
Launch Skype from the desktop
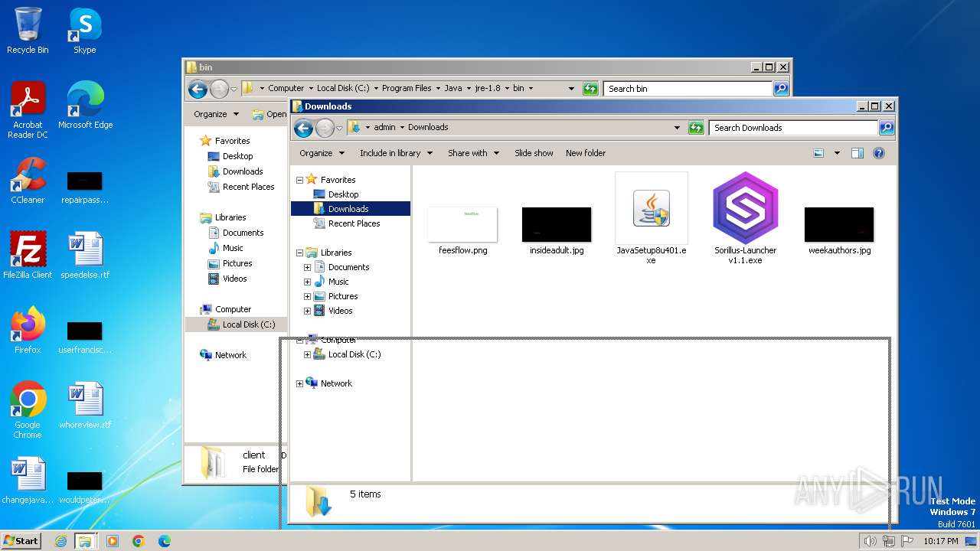84,31
